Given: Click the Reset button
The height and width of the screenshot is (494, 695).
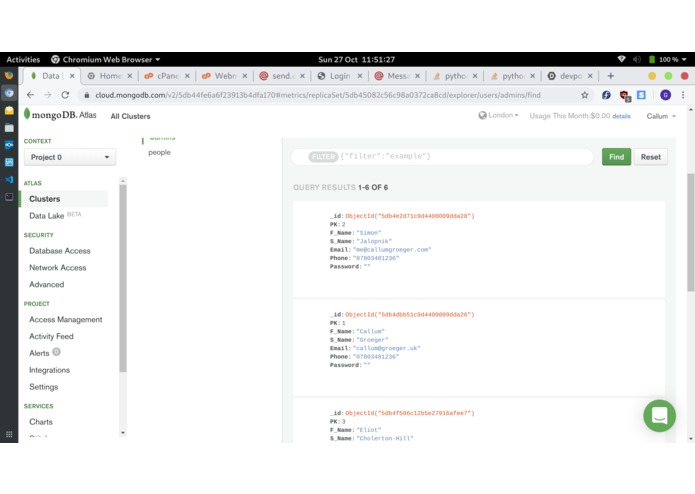Looking at the screenshot, I should (x=650, y=157).
